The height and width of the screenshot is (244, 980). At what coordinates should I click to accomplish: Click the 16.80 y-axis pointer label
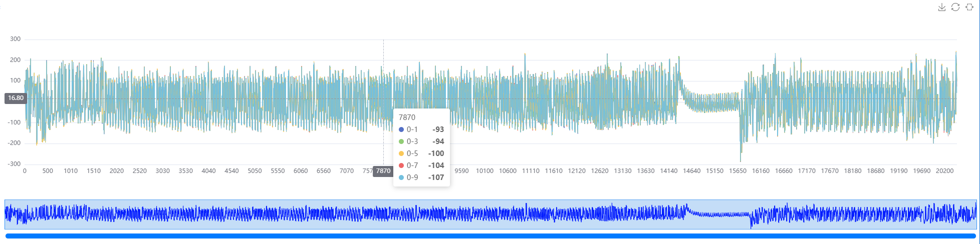click(16, 98)
